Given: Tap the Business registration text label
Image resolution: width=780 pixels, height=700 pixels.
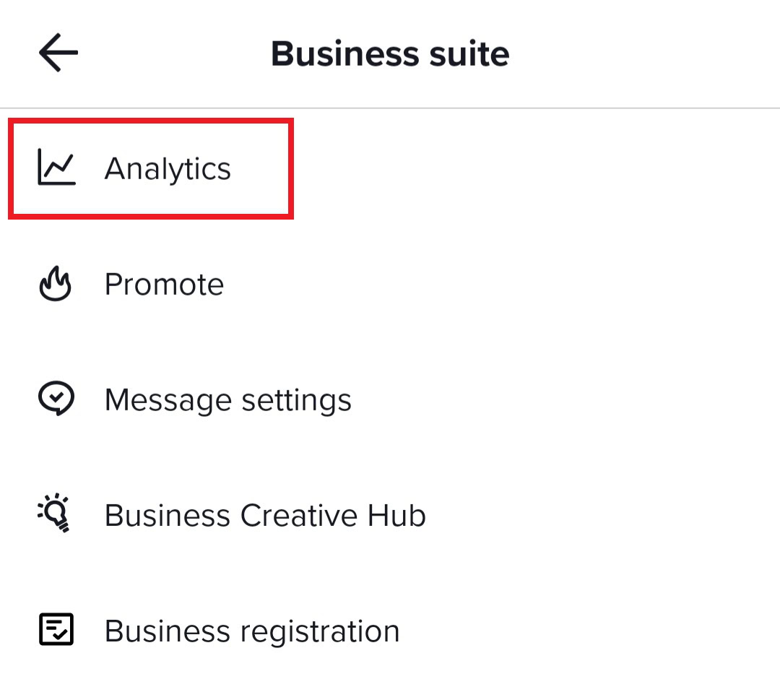Looking at the screenshot, I should point(251,631).
